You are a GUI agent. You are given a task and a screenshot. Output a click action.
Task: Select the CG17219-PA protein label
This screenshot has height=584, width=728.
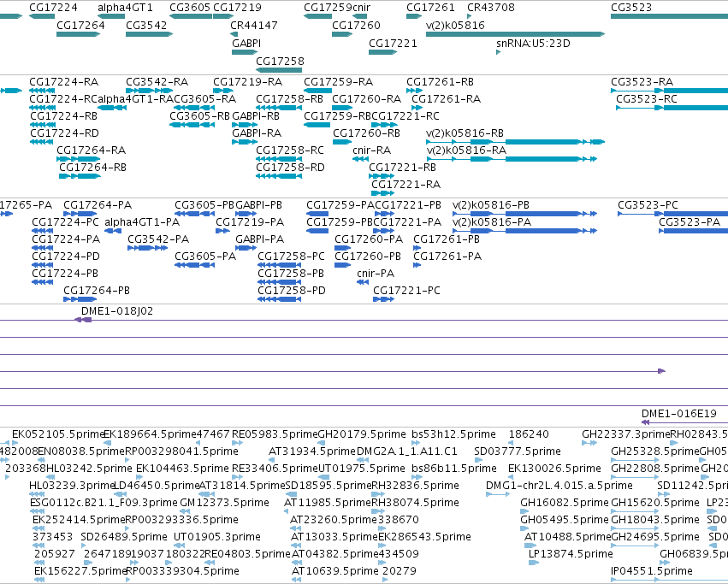pos(250,222)
